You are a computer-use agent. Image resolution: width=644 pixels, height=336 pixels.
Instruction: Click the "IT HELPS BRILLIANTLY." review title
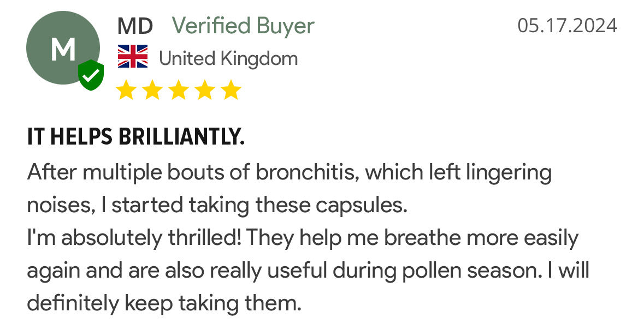point(135,137)
